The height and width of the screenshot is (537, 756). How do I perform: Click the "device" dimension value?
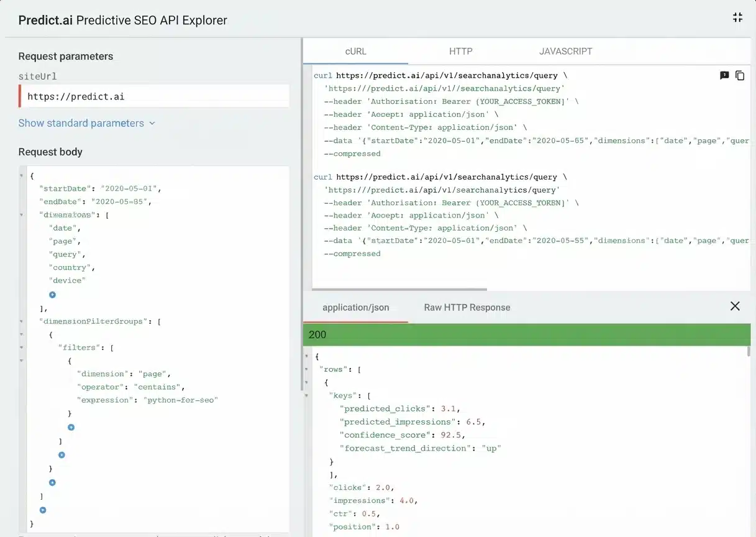point(67,280)
